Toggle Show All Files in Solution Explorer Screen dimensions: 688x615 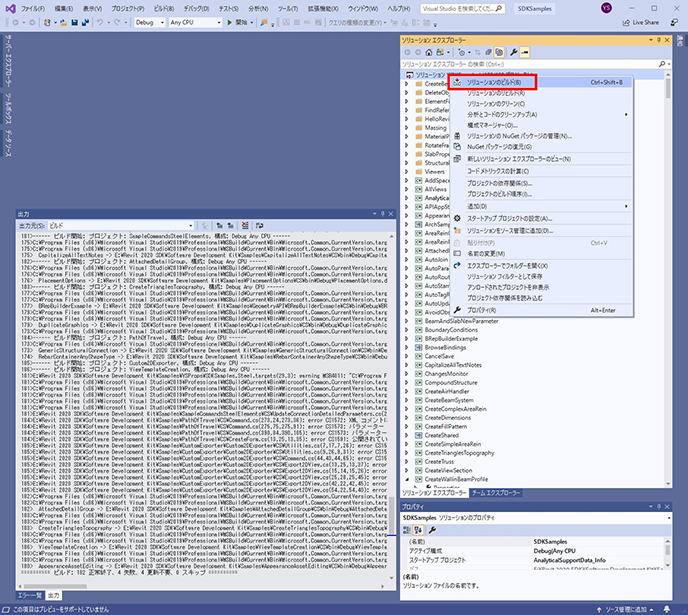(x=499, y=52)
